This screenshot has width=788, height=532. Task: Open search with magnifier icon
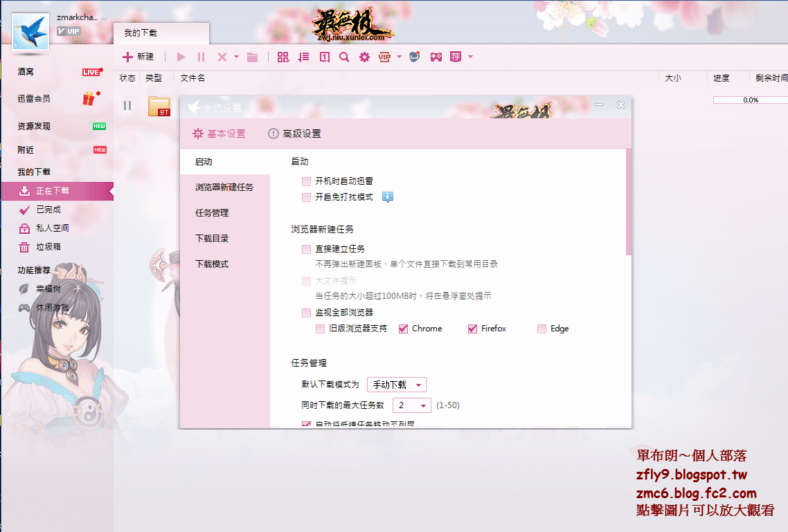344,57
